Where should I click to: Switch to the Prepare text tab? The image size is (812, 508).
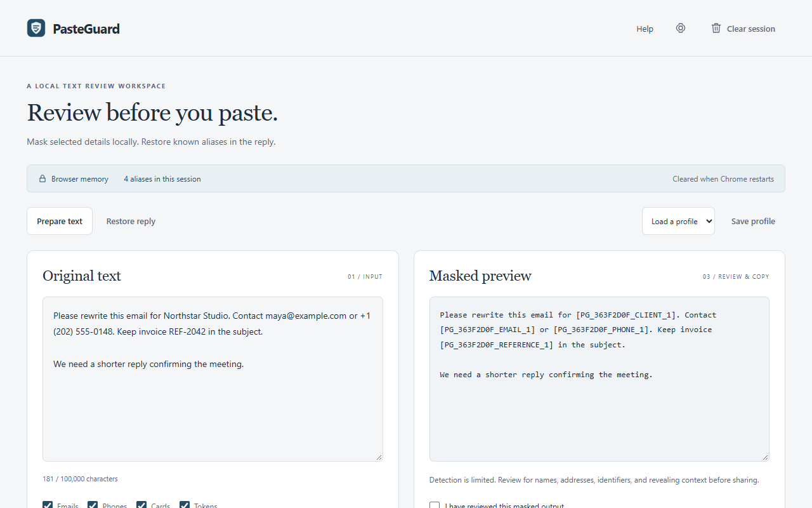pos(60,221)
